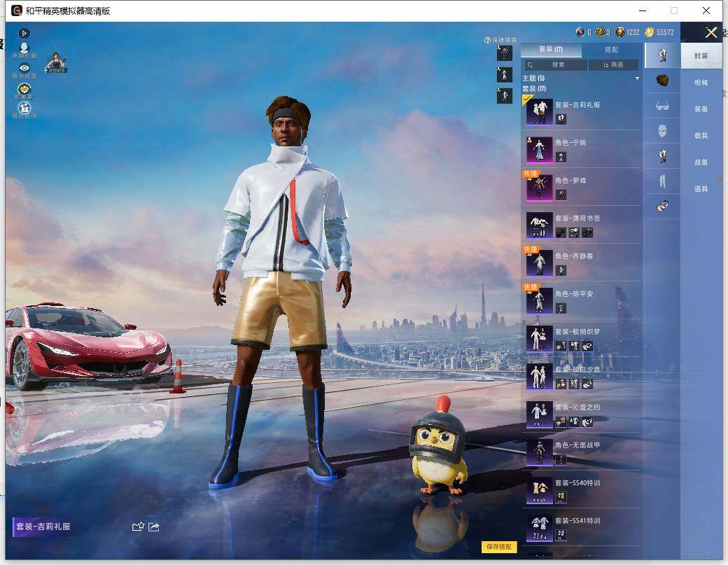The height and width of the screenshot is (565, 728).
Task: Click the 保存搭配 save outfit button
Action: [x=498, y=547]
